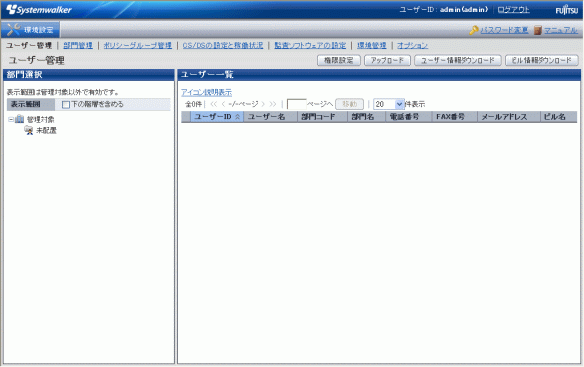Click the 未配置 user icon
584x367 pixels.
[29, 130]
